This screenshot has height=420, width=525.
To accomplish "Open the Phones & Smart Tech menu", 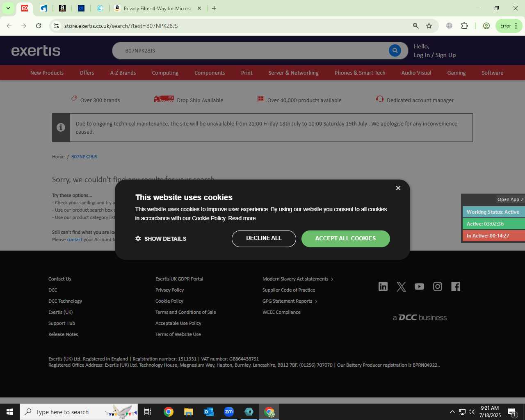I will tap(360, 73).
